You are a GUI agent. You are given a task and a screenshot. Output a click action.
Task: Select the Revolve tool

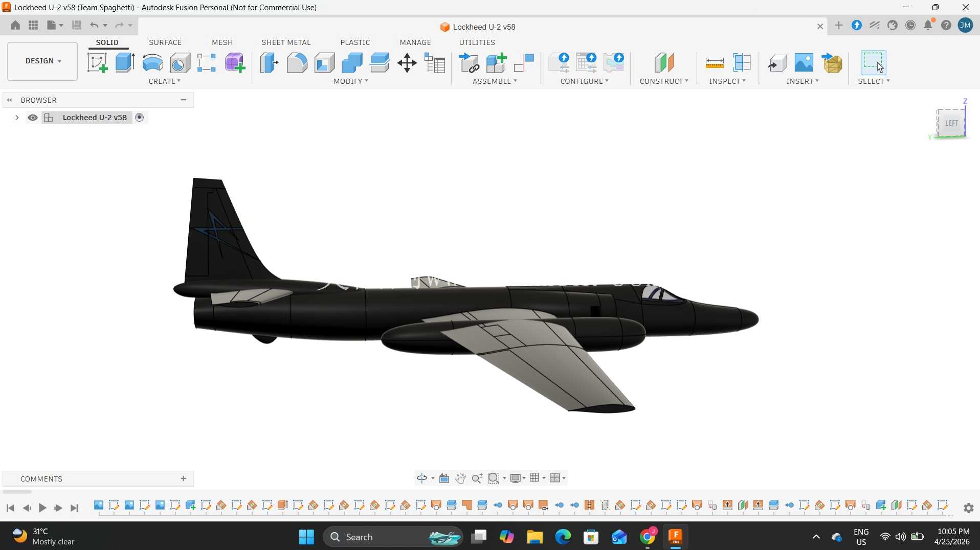coord(152,63)
